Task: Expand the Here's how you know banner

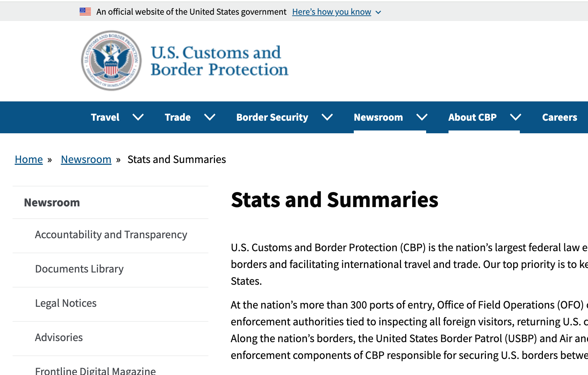Action: pos(336,12)
